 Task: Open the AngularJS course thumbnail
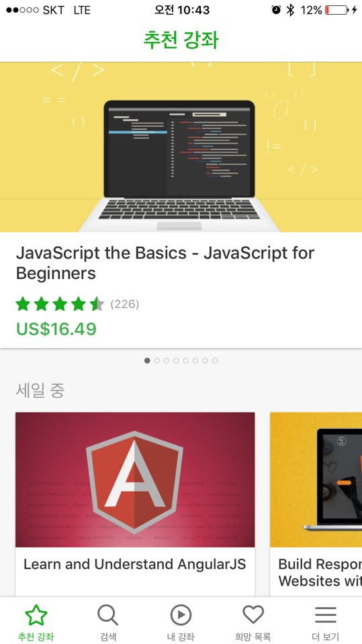coord(135,480)
